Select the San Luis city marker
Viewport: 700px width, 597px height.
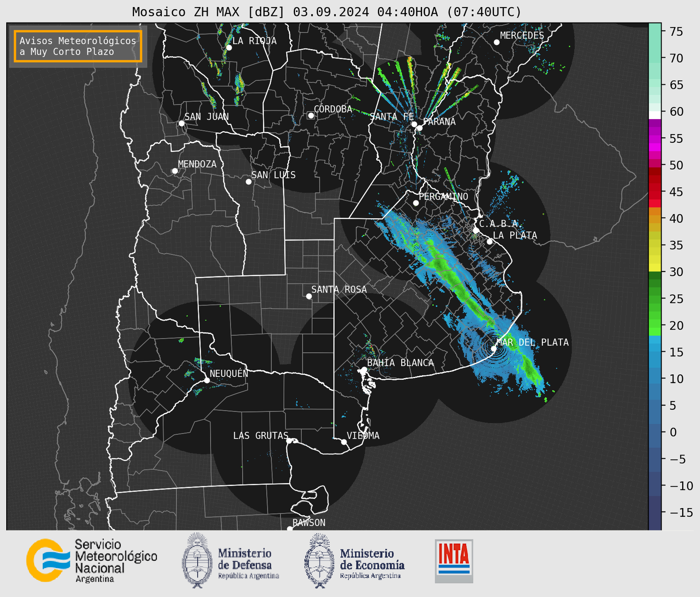[249, 182]
